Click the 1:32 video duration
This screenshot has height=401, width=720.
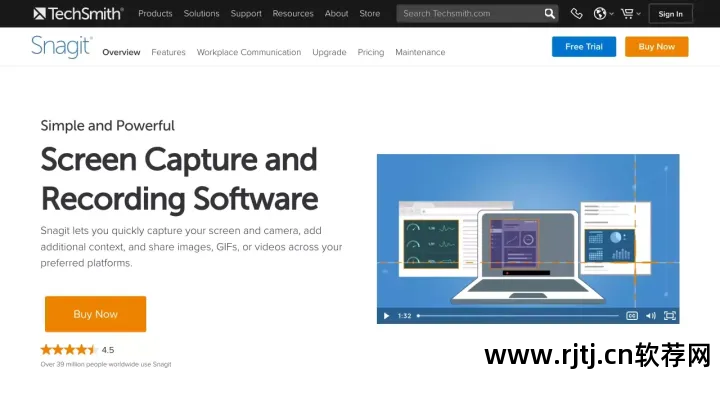405,316
